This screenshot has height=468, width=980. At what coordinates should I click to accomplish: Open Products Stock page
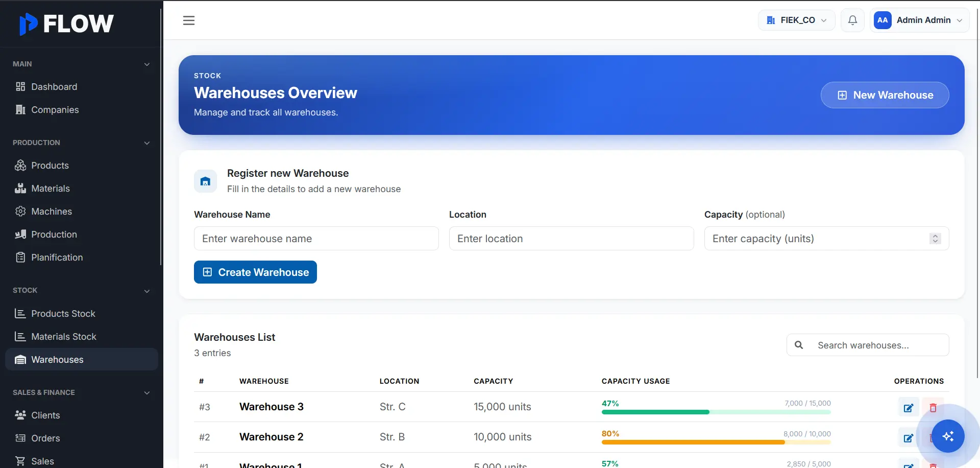point(82,314)
